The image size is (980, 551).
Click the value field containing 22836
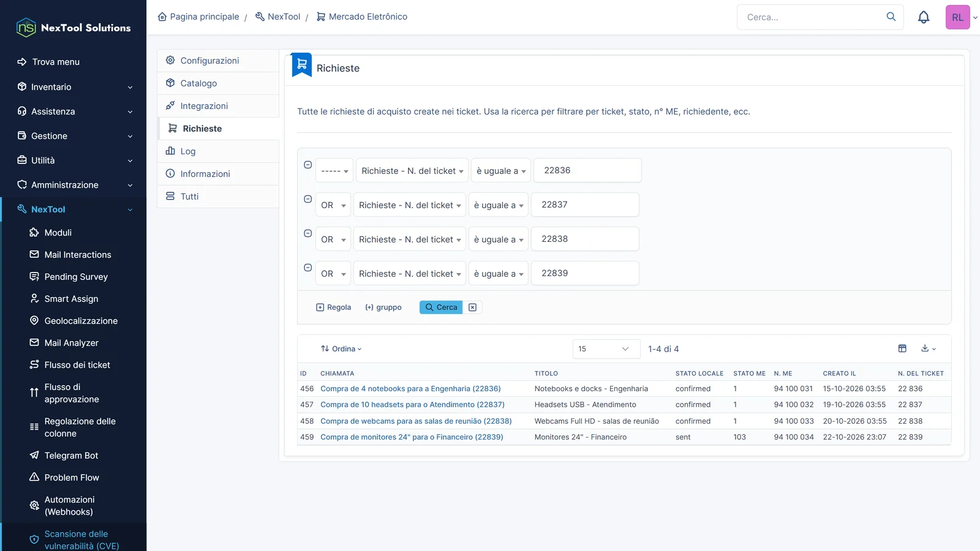[587, 170]
